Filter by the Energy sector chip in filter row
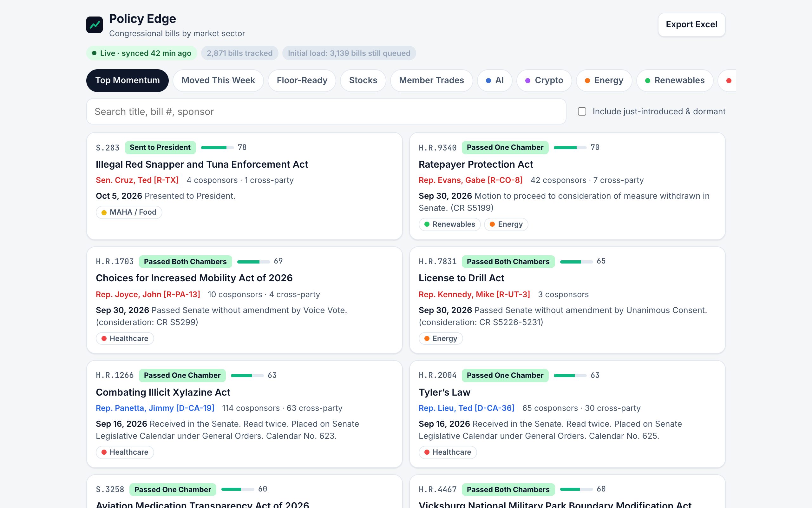812x508 pixels. click(604, 80)
